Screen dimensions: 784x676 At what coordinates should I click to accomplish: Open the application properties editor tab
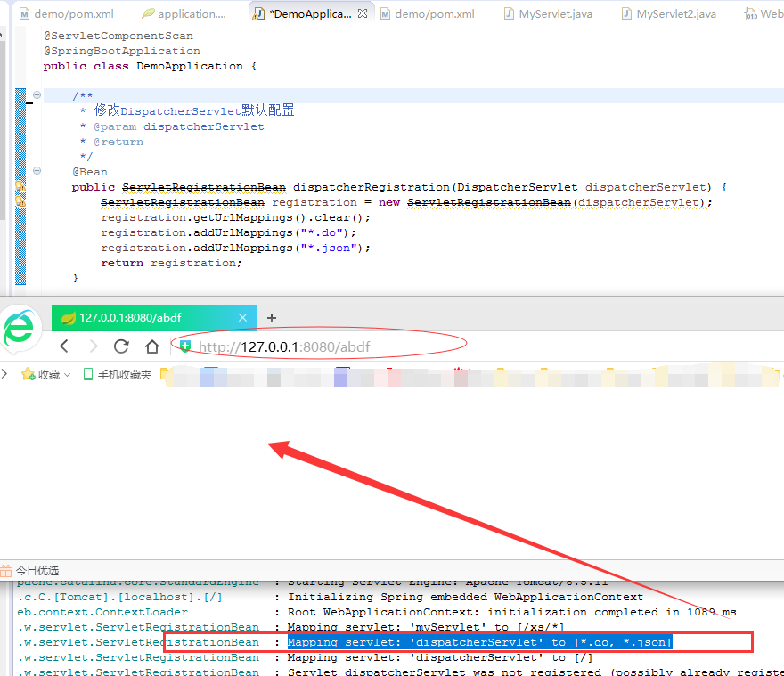(184, 14)
